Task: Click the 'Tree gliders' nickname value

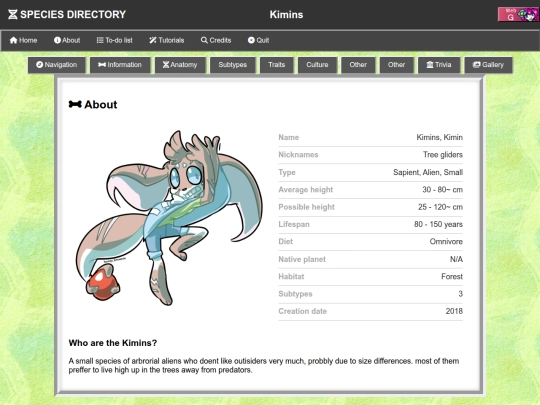Action: [443, 155]
